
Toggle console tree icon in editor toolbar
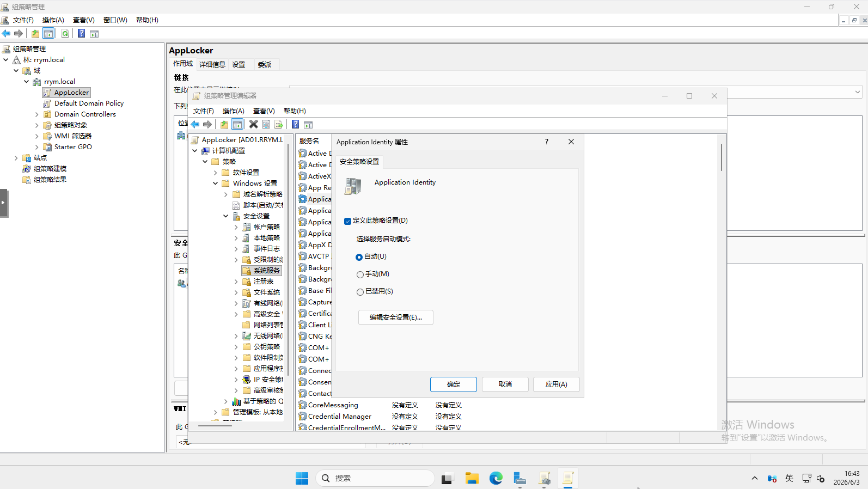[x=237, y=125]
